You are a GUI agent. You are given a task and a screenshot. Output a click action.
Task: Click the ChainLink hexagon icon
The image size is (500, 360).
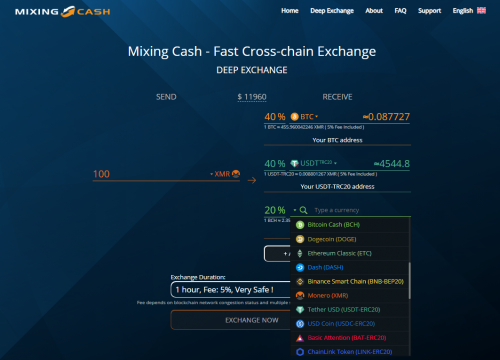[300, 352]
